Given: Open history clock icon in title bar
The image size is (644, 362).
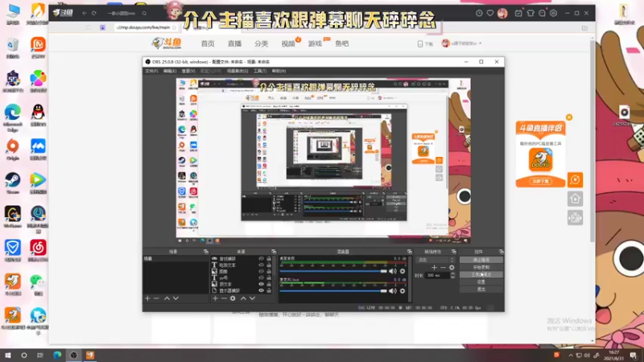Looking at the screenshot, I should [x=479, y=13].
